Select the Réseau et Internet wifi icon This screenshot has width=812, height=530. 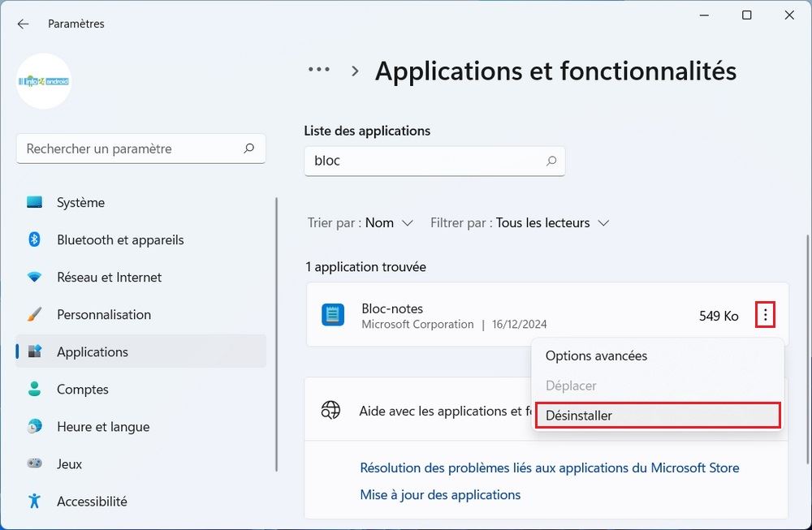point(34,277)
